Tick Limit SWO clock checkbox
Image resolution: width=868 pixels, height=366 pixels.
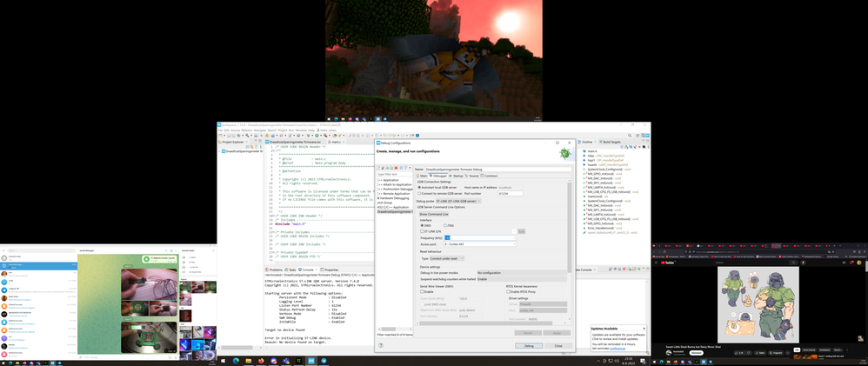coord(422,304)
